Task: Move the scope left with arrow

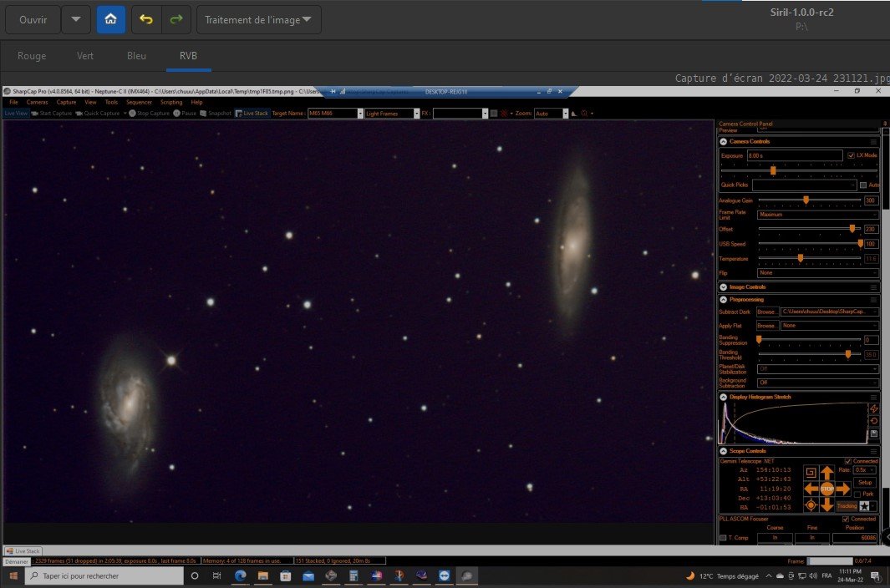Action: click(x=811, y=489)
